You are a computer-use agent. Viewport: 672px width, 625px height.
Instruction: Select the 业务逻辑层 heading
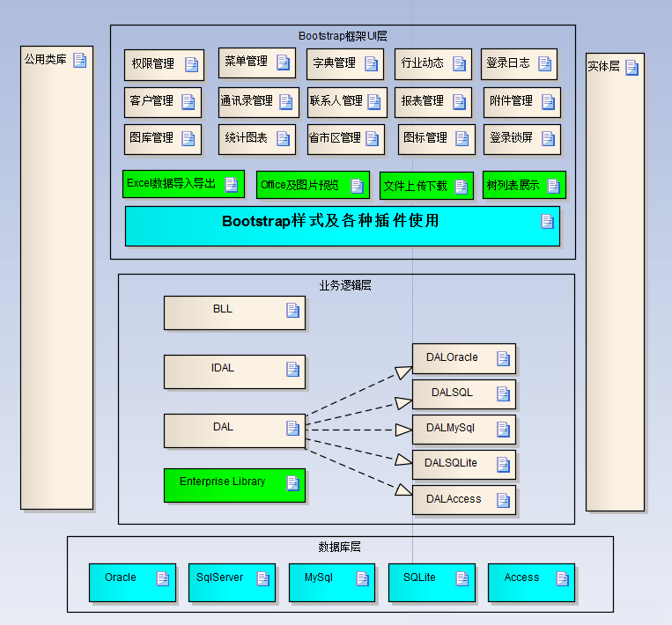(x=345, y=285)
